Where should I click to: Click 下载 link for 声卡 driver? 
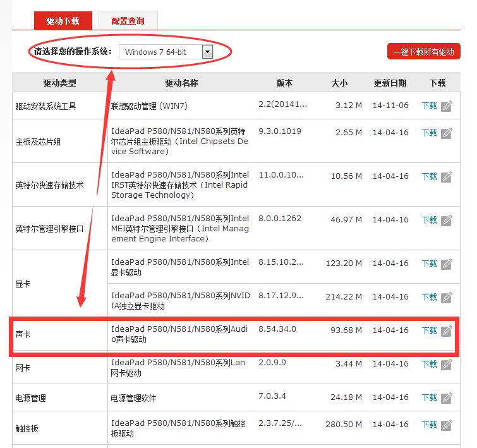pos(429,330)
